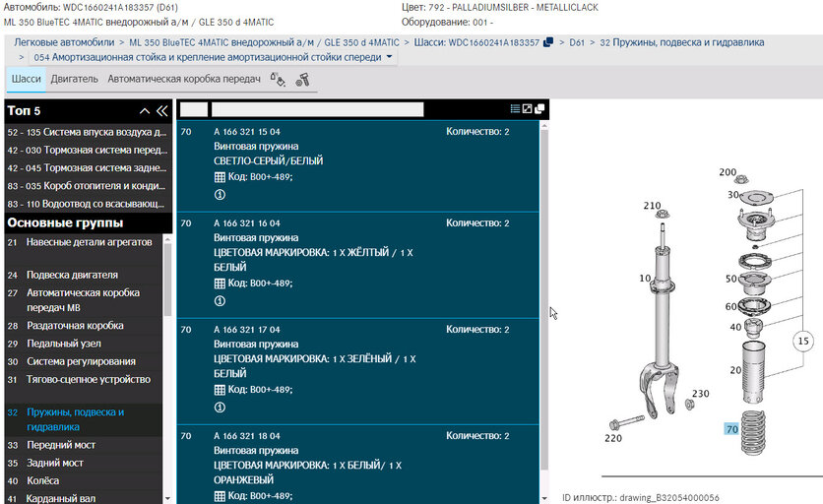This screenshot has width=823, height=504.
Task: Click the short position-number filter field
Action: [194, 109]
